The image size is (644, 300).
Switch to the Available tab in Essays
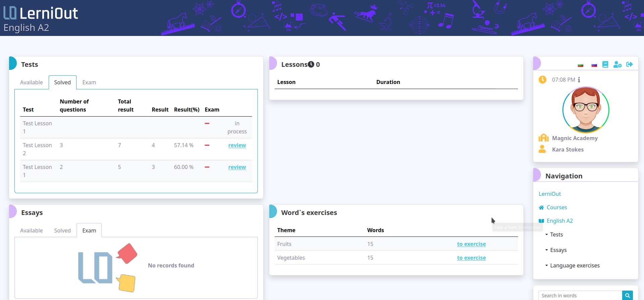coord(32,230)
